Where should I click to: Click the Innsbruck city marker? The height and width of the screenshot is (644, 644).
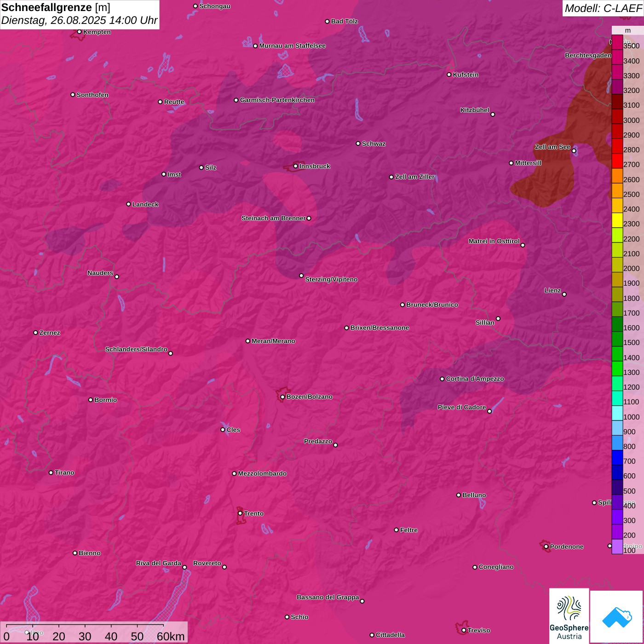[x=296, y=166]
